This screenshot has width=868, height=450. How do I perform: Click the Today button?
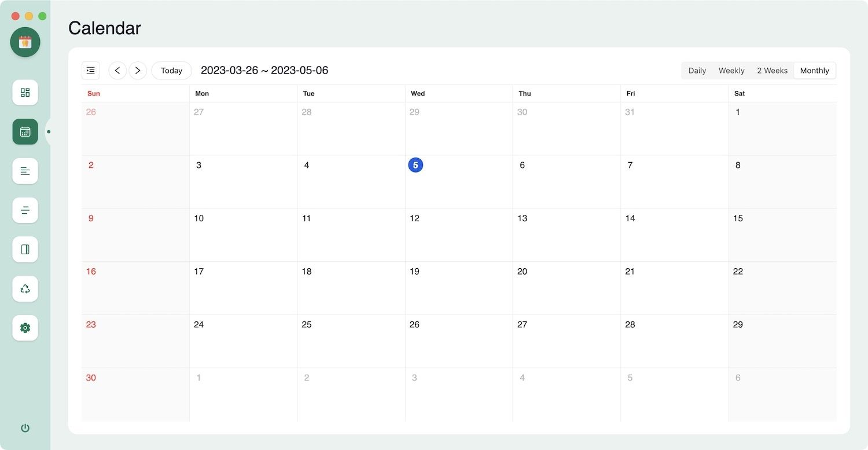(x=171, y=71)
